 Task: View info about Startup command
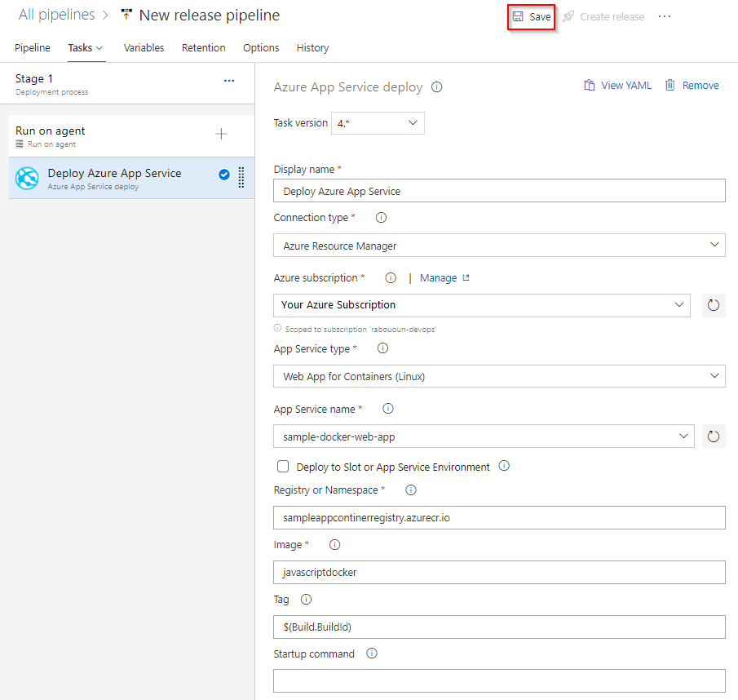pyautogui.click(x=371, y=653)
